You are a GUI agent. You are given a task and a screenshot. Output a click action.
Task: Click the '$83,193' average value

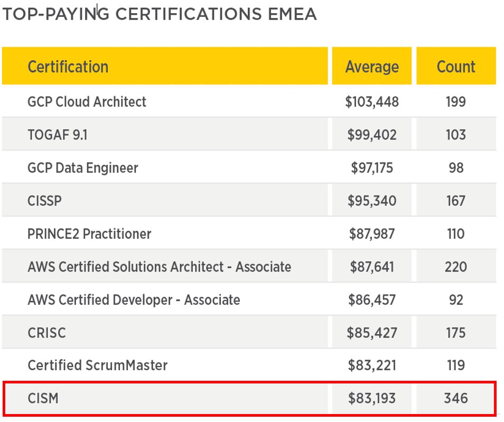click(372, 398)
